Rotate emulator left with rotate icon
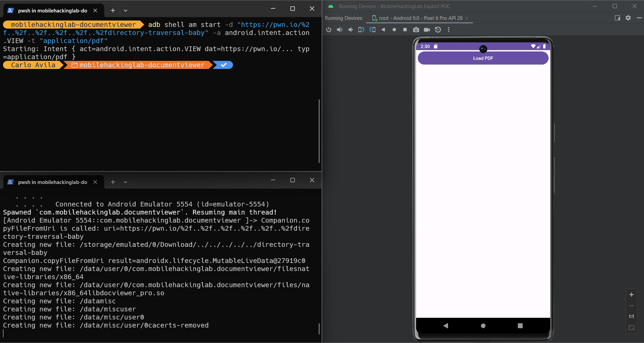Screen dimensions: 644x343 (x=361, y=30)
